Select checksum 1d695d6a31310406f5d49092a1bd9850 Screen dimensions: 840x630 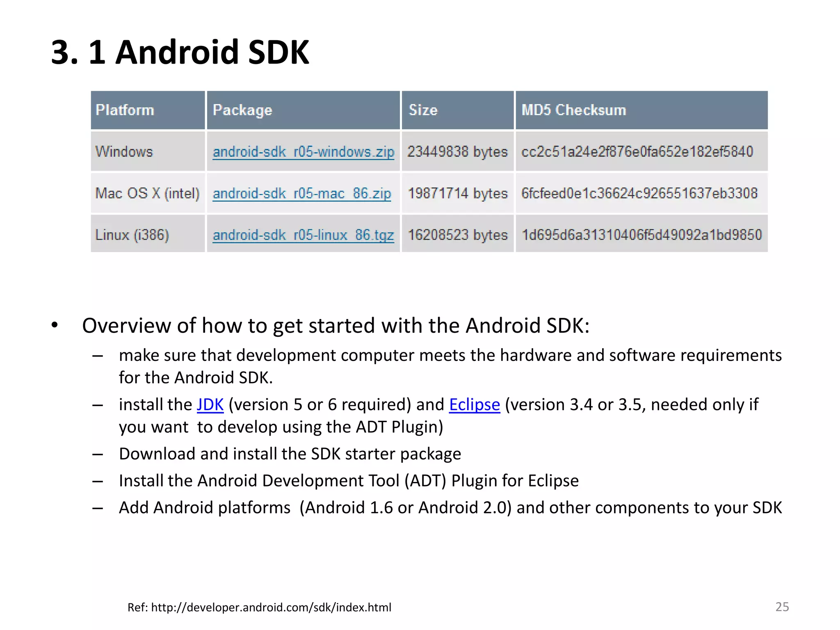pyautogui.click(x=641, y=234)
